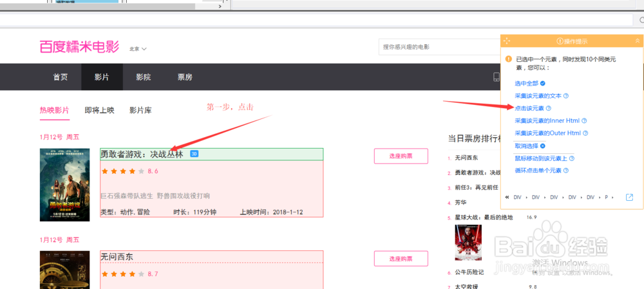Switch to the 热映影片 tab
644x289 pixels.
coord(55,110)
